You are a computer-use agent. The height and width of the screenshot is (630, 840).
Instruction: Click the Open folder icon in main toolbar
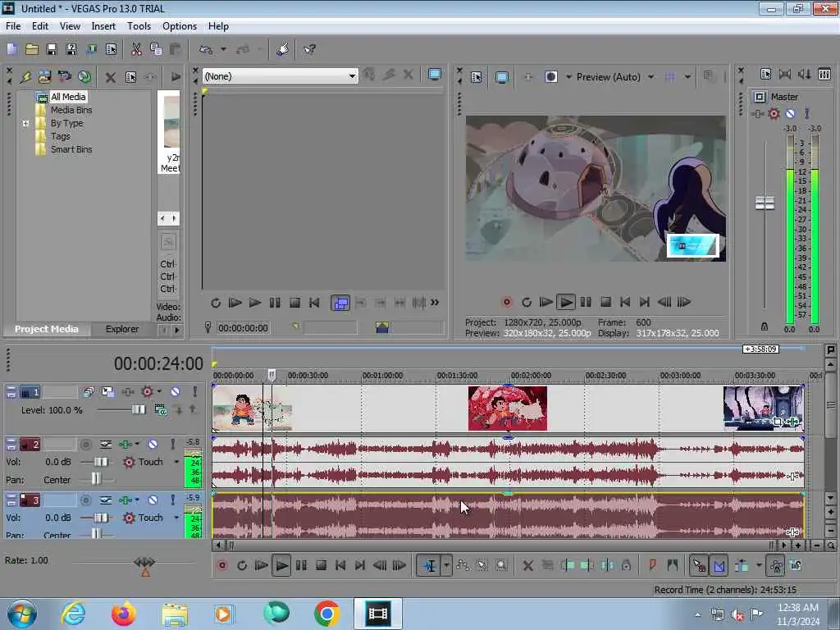coord(32,49)
